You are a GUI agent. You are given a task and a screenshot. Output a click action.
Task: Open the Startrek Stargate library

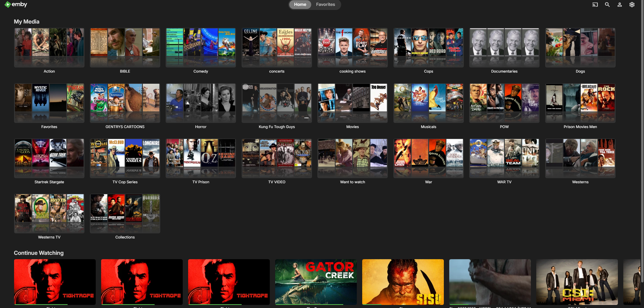tap(49, 158)
